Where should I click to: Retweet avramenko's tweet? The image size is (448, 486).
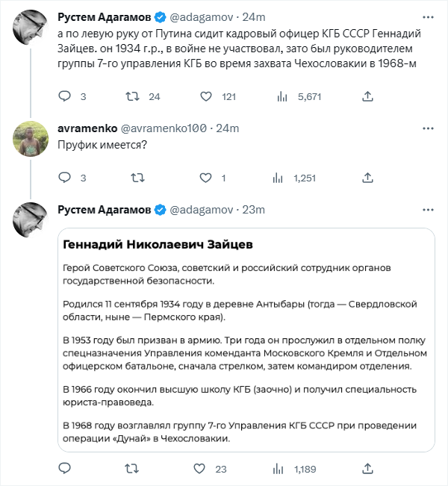[x=137, y=178]
